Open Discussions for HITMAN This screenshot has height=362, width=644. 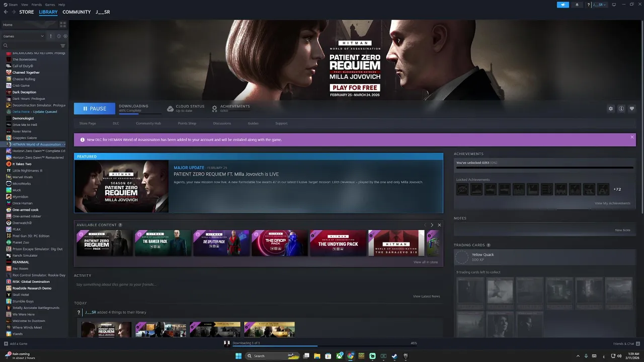click(x=222, y=123)
